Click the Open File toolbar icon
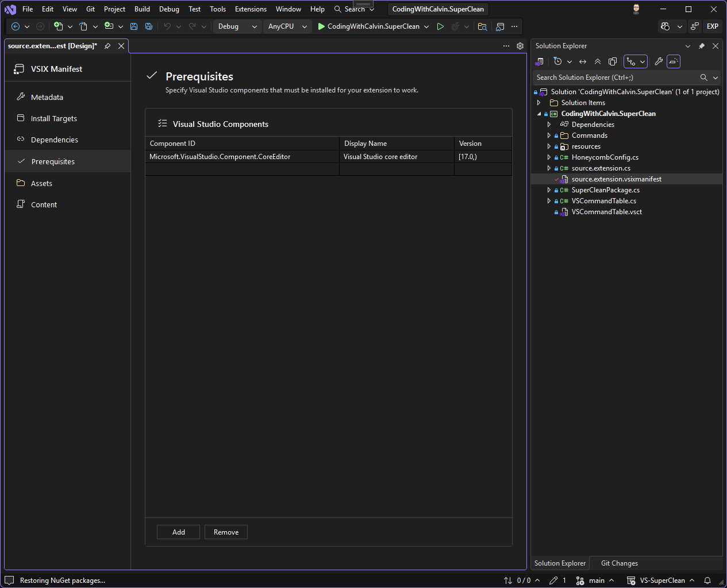 [83, 26]
